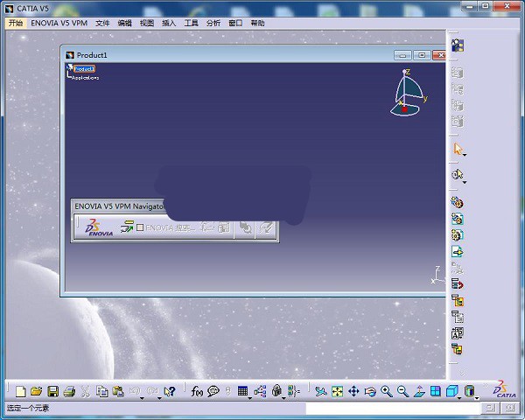Create multi-view with four-pane icon
Screen dimensions: 525x420
[436, 391]
